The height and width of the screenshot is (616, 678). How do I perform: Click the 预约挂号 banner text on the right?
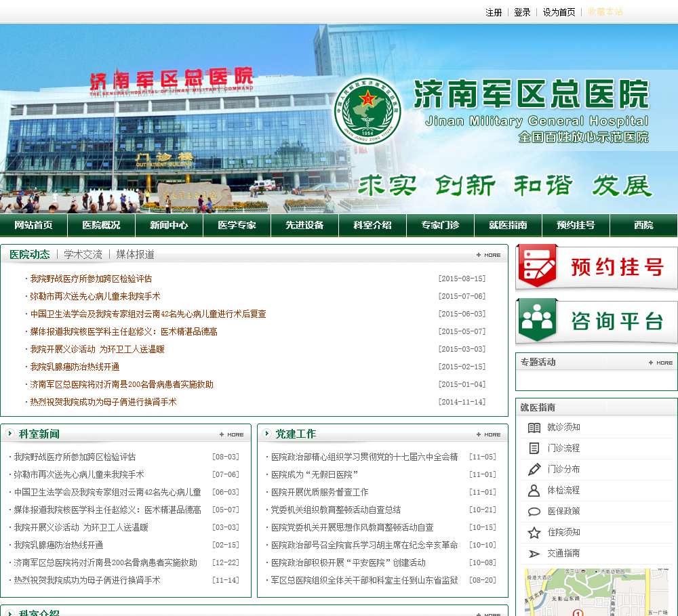[x=618, y=267]
